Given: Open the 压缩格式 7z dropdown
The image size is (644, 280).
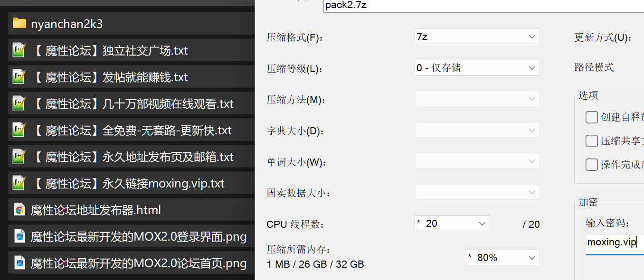Looking at the screenshot, I should click(x=477, y=37).
